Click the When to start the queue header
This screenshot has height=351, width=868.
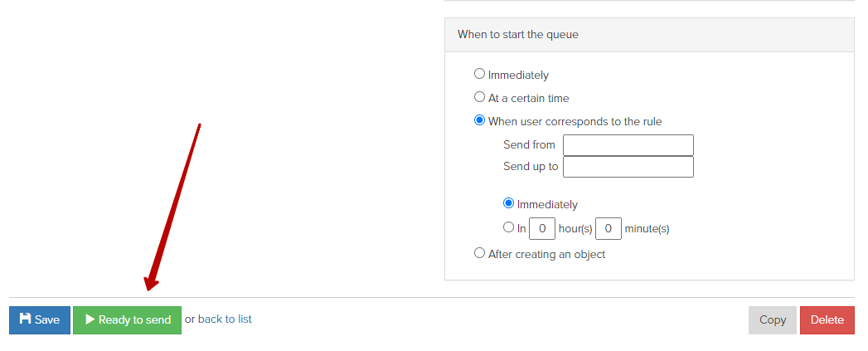click(x=517, y=34)
